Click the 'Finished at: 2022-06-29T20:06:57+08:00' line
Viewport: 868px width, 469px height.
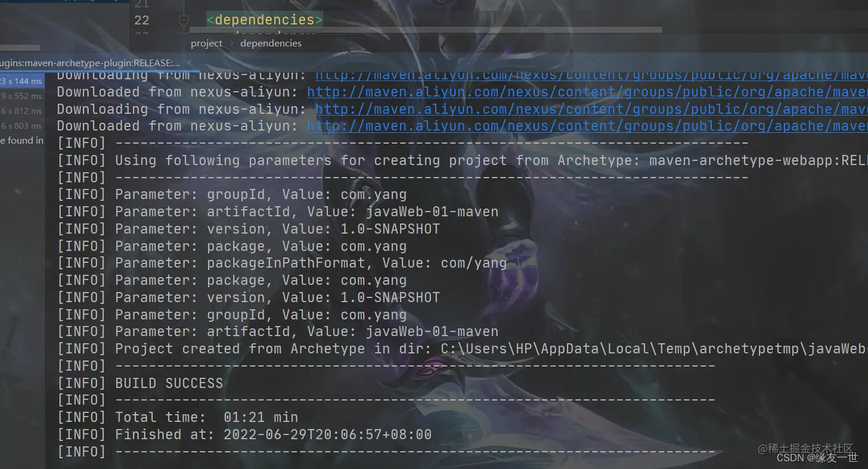(x=244, y=434)
